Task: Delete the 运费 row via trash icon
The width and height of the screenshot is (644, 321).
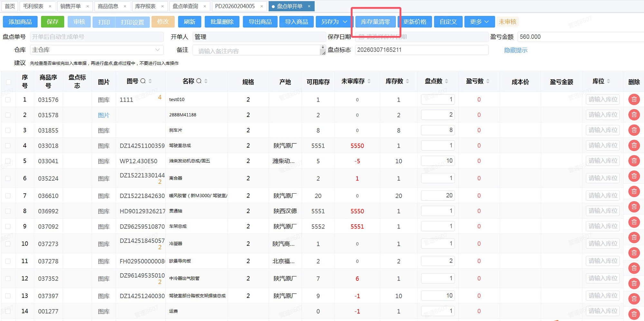Action: click(634, 313)
